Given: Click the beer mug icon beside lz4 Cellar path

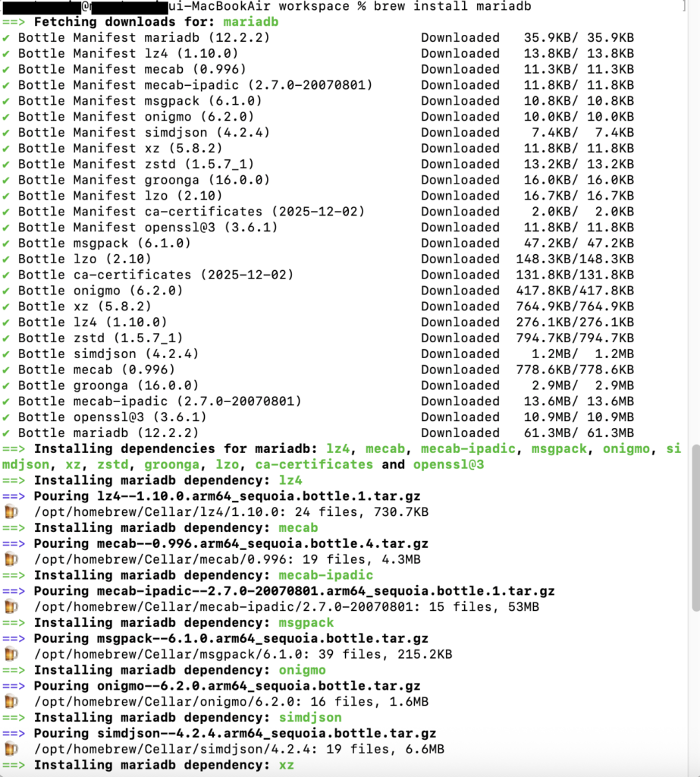Looking at the screenshot, I should (10, 512).
